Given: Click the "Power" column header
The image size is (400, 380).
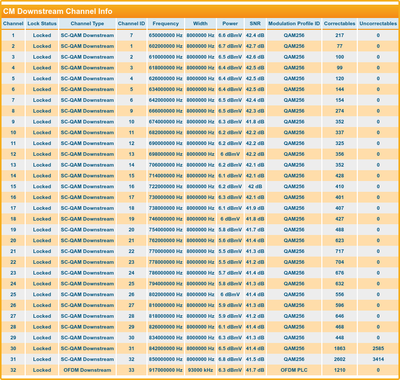Looking at the screenshot, I should (230, 24).
